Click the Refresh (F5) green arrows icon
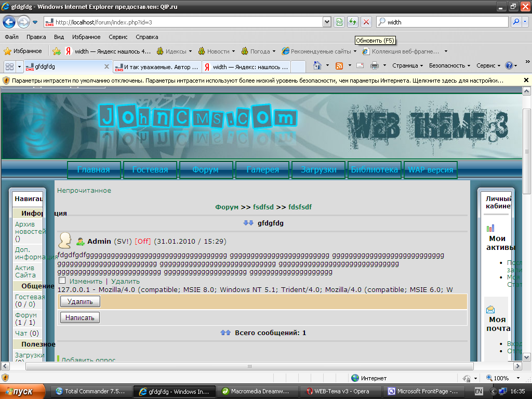This screenshot has height=399, width=532. coord(353,22)
